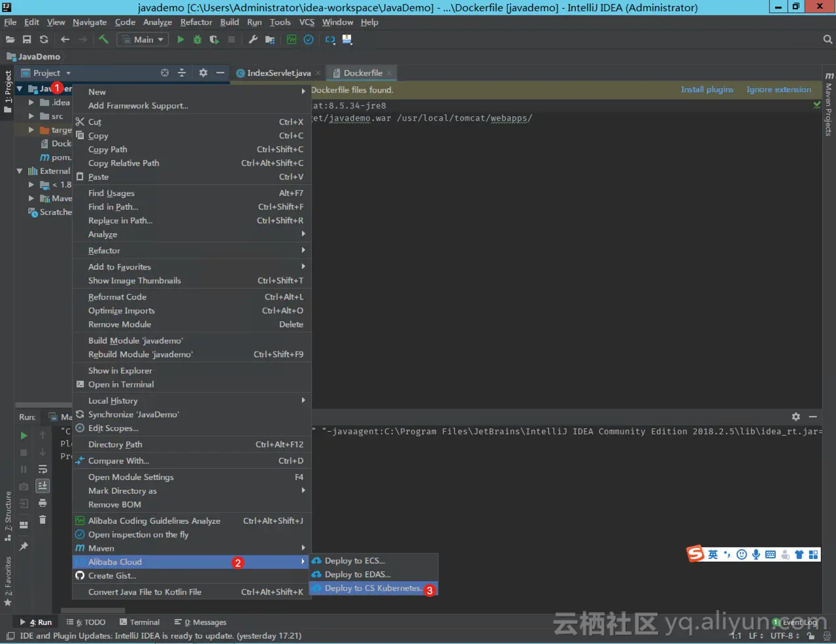Expand the .idea folder in the tree
This screenshot has height=644, width=836.
31,103
